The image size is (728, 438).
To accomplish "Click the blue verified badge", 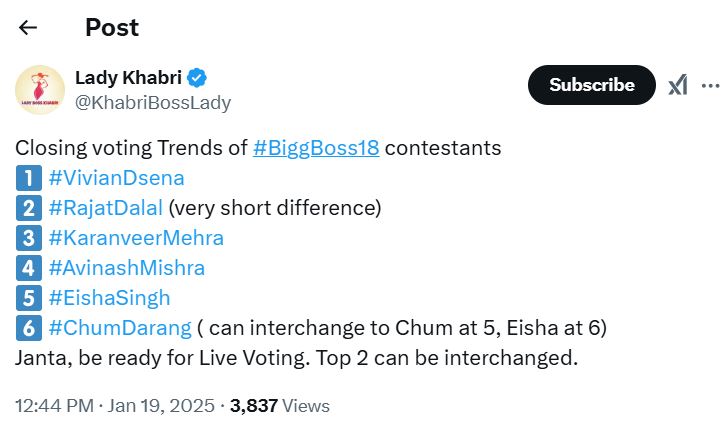I will click(x=198, y=78).
